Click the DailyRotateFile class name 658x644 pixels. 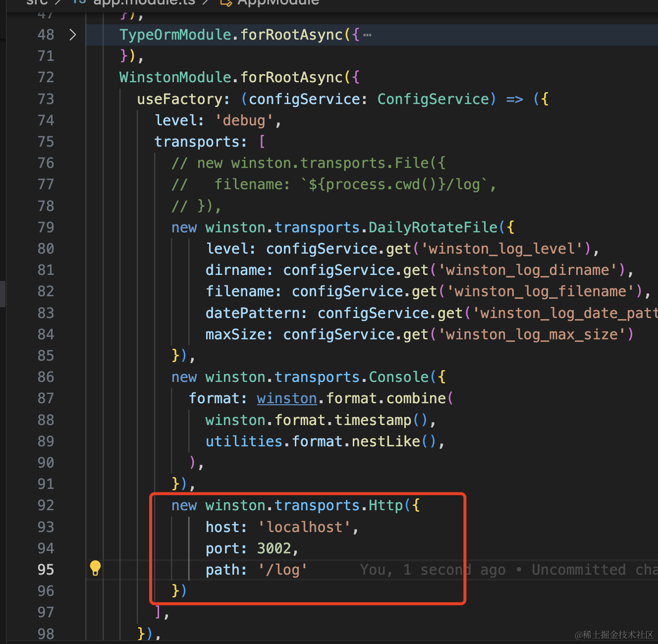pos(433,227)
